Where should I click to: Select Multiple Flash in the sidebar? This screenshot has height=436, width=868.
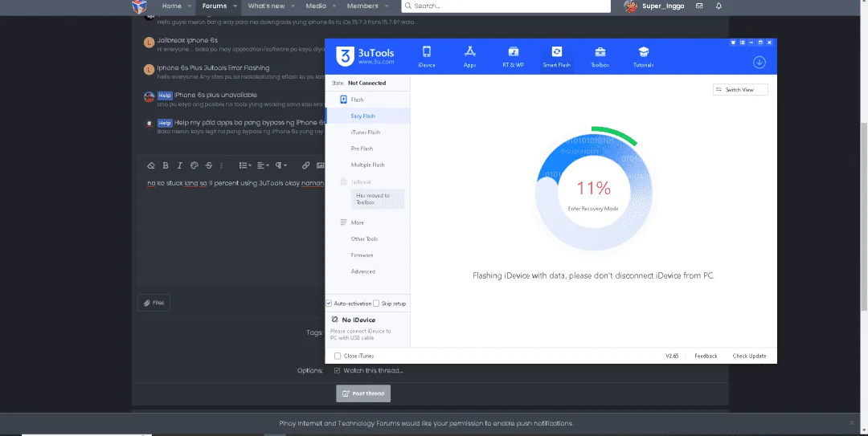pyautogui.click(x=368, y=165)
